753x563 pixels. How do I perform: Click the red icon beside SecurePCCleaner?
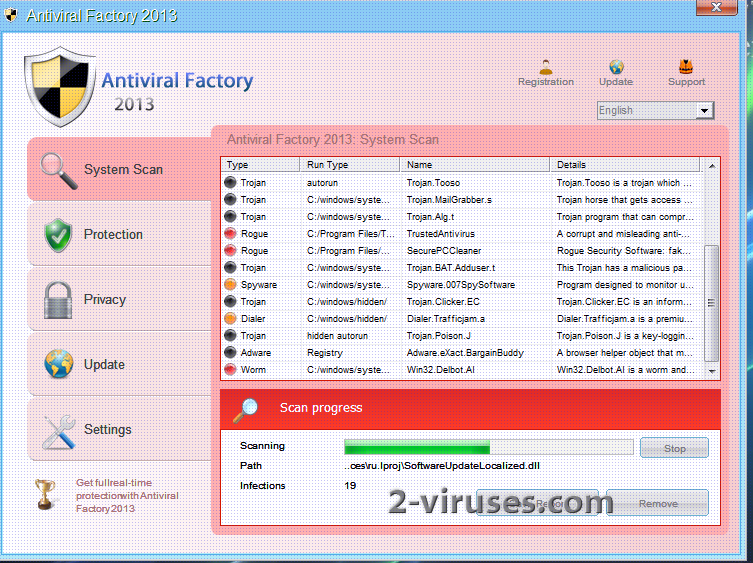tap(231, 250)
